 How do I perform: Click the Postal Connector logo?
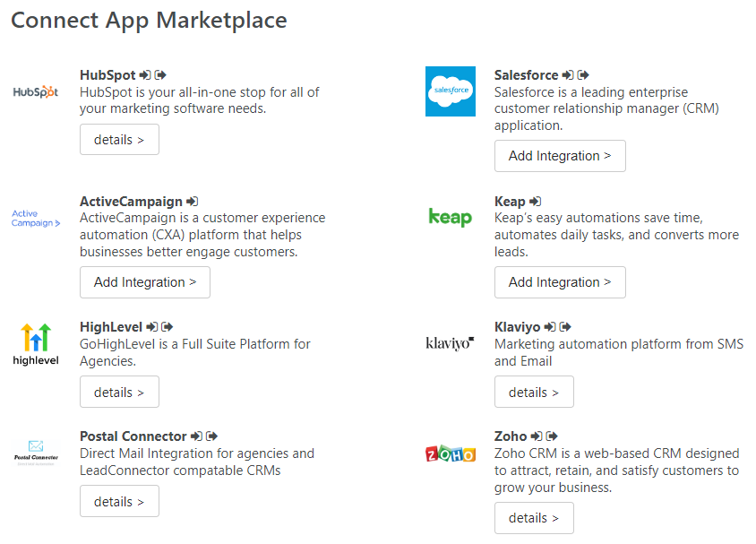tap(36, 453)
